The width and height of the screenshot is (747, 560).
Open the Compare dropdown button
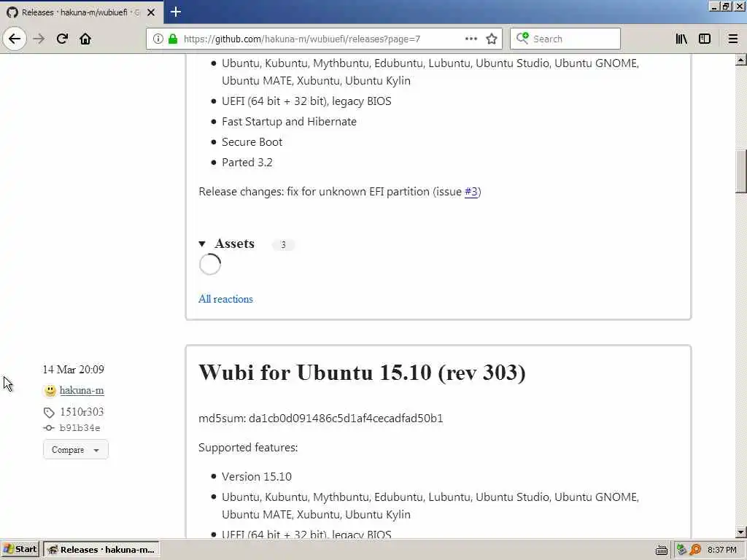[x=76, y=449]
